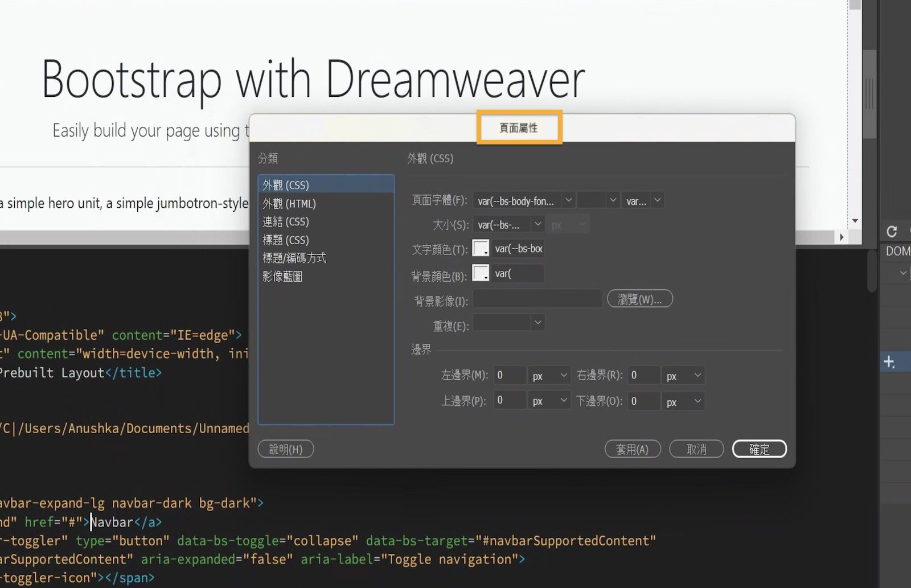Click the "Navbar" text in code view
The height and width of the screenshot is (588, 911).
click(112, 522)
